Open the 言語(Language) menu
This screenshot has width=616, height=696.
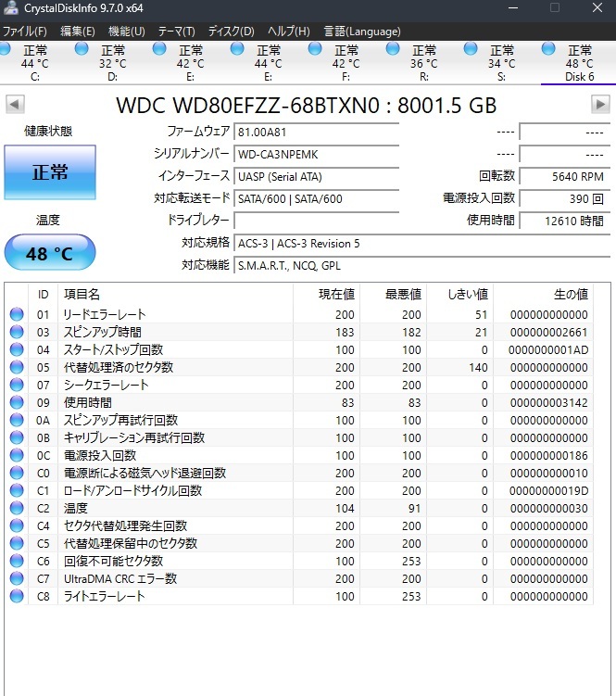pos(362,32)
